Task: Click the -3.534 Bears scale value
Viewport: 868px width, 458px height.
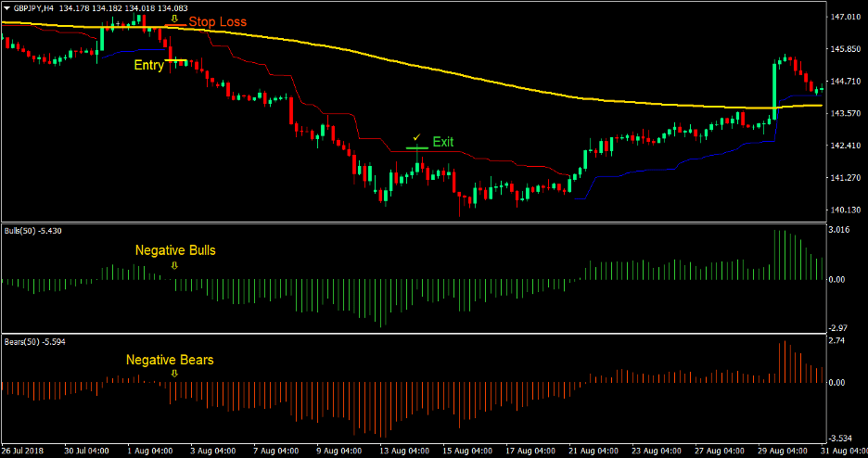Action: (x=840, y=438)
